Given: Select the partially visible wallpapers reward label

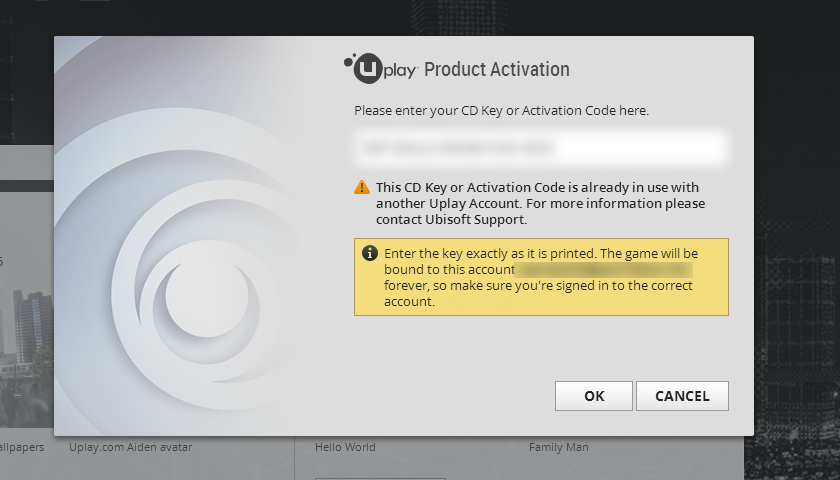Looking at the screenshot, I should [22, 447].
